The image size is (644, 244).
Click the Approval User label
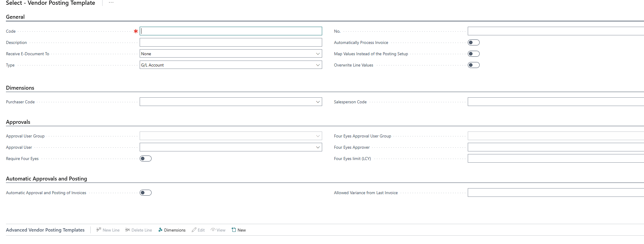click(x=19, y=147)
